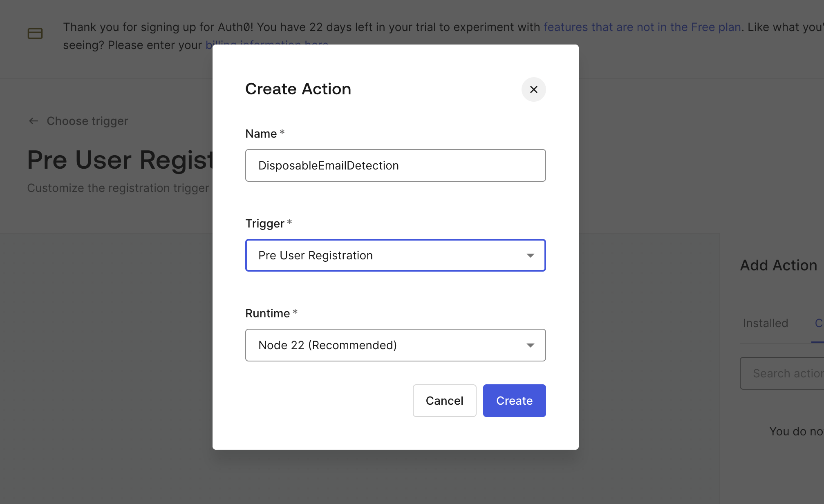Select the DisposableEmailDetection name text

[x=328, y=165]
